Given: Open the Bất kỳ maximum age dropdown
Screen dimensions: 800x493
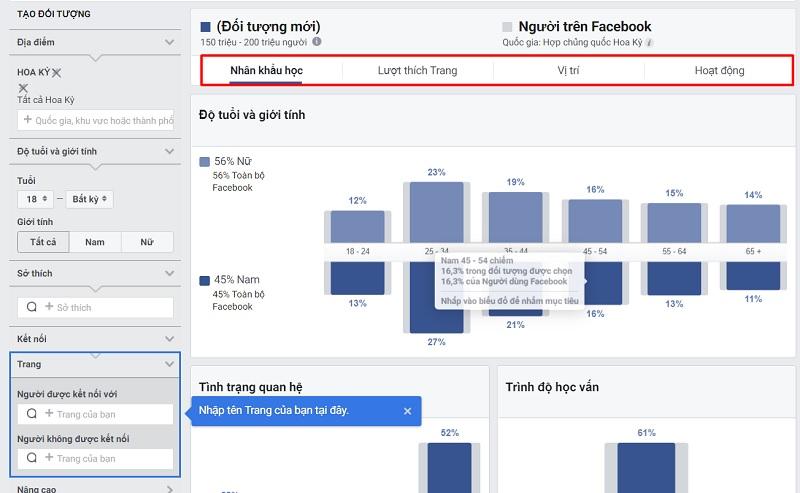Looking at the screenshot, I should [89, 199].
